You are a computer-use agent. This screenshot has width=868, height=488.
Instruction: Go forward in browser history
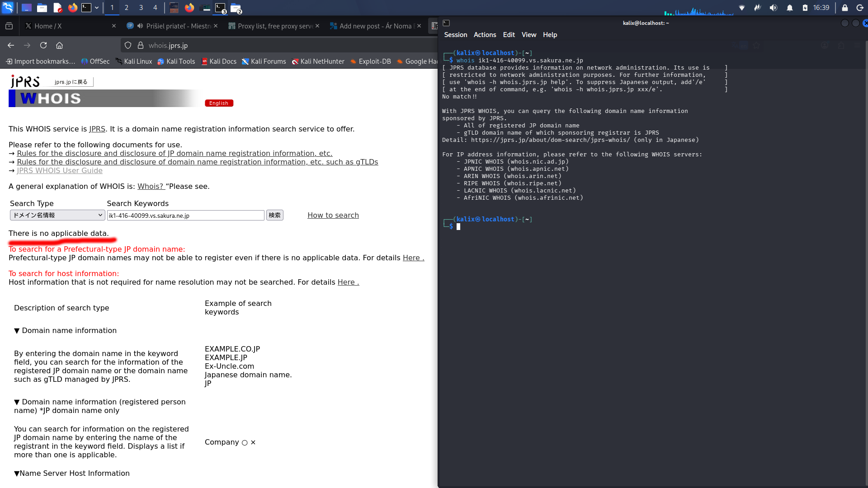pos(27,45)
